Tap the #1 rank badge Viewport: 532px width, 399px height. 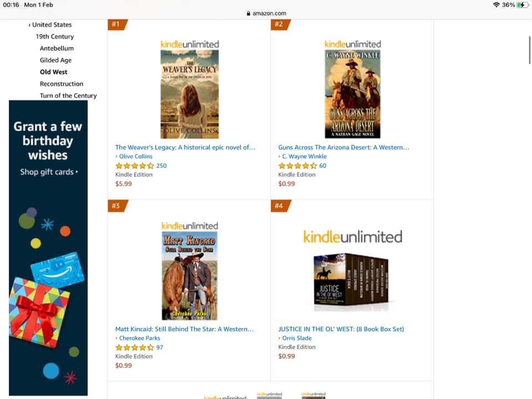pos(117,24)
